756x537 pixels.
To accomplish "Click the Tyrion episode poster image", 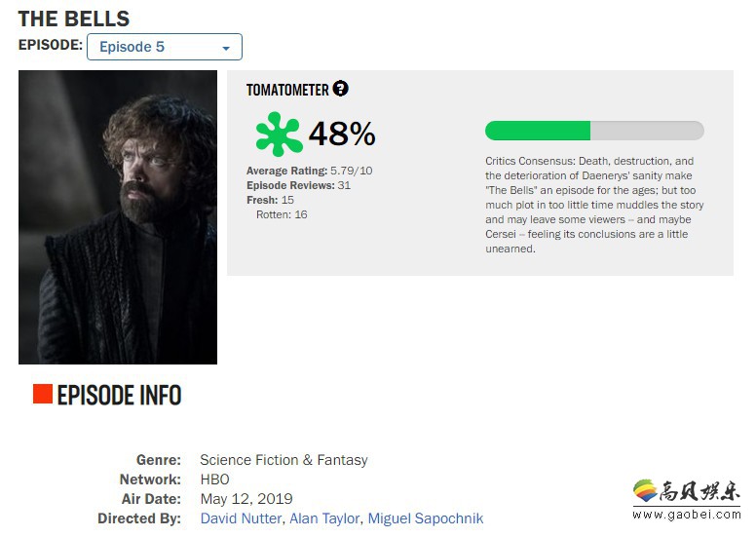I will tap(118, 217).
